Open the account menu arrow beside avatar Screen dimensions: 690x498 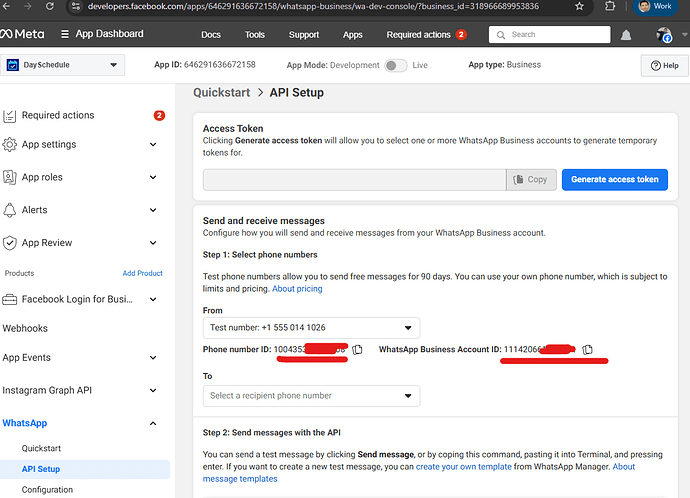coord(684,35)
